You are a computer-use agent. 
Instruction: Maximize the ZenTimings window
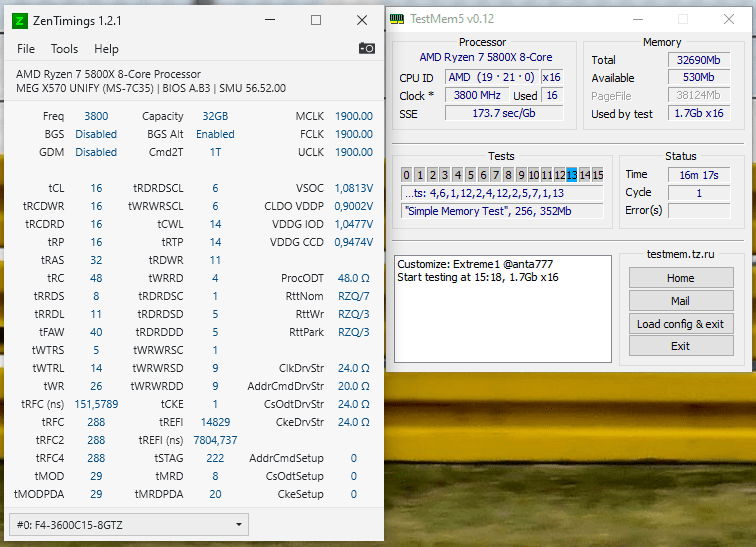tap(316, 20)
